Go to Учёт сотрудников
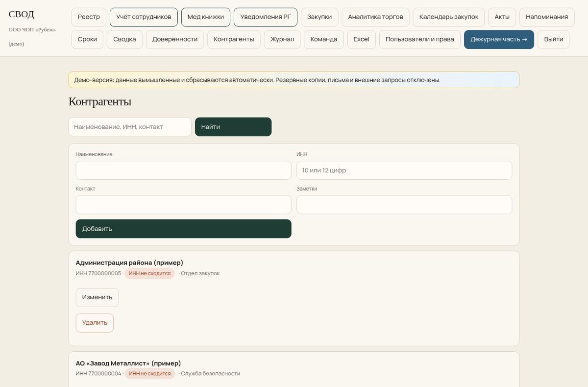588x387 pixels. tap(144, 17)
